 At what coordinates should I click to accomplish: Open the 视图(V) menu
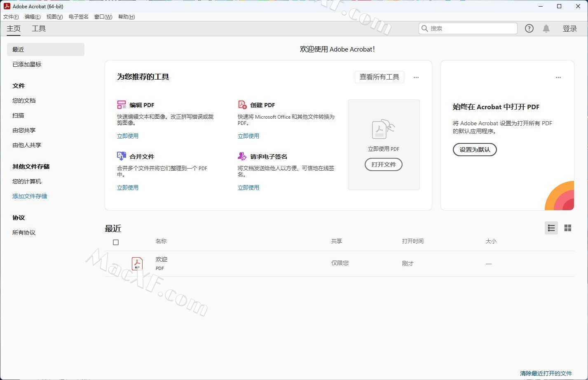coord(54,17)
